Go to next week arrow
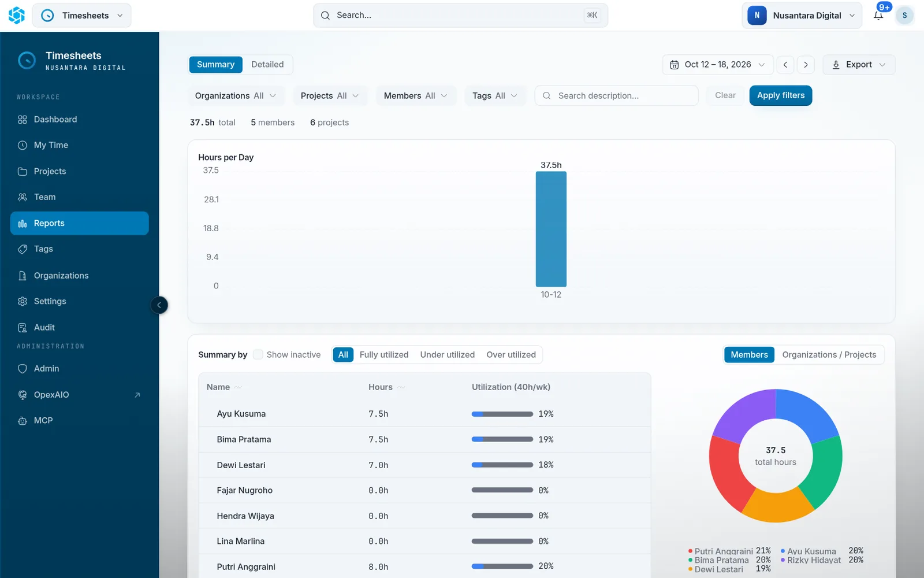This screenshot has width=924, height=578. [x=806, y=65]
